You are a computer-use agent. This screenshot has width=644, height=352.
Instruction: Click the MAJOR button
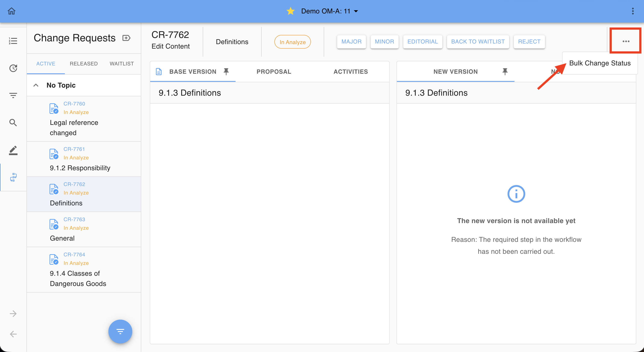[351, 42]
